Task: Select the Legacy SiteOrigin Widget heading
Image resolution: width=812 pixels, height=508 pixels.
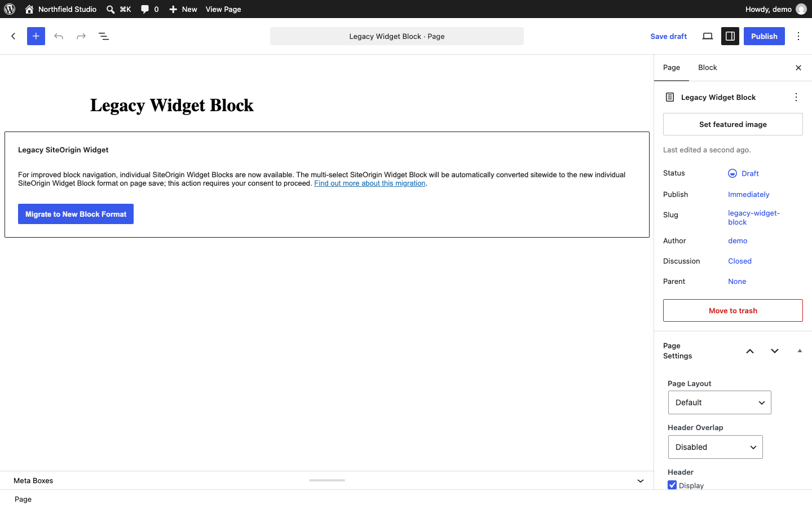Action: click(x=63, y=150)
